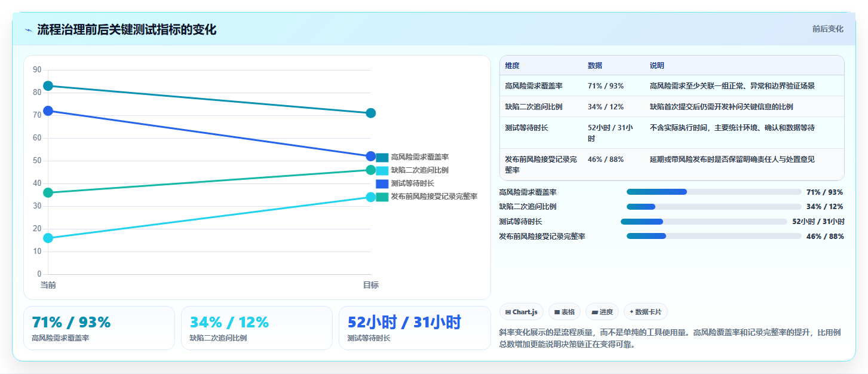Select the Chart.js tag chip
The image size is (868, 374).
tap(522, 312)
